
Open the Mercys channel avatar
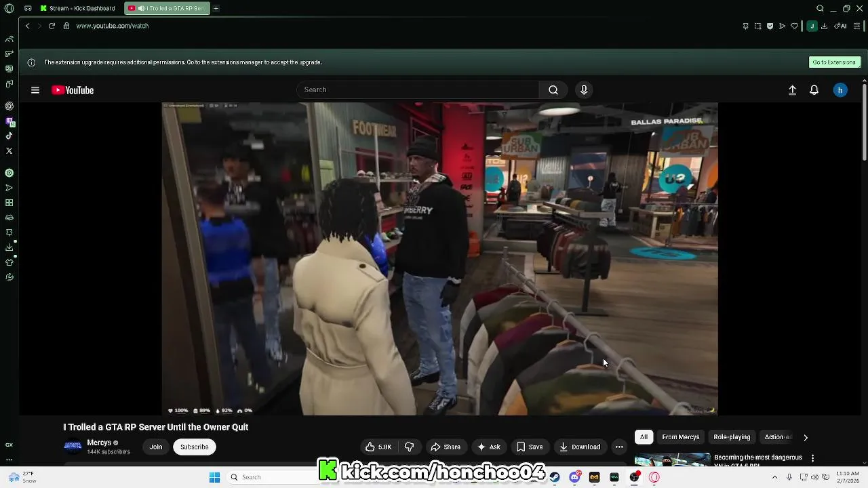click(73, 446)
